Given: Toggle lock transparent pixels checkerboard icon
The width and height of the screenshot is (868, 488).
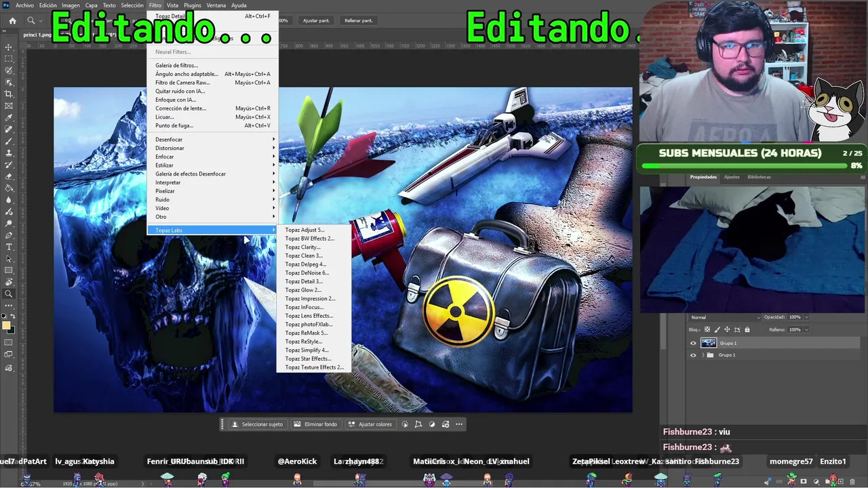Looking at the screenshot, I should pyautogui.click(x=707, y=330).
